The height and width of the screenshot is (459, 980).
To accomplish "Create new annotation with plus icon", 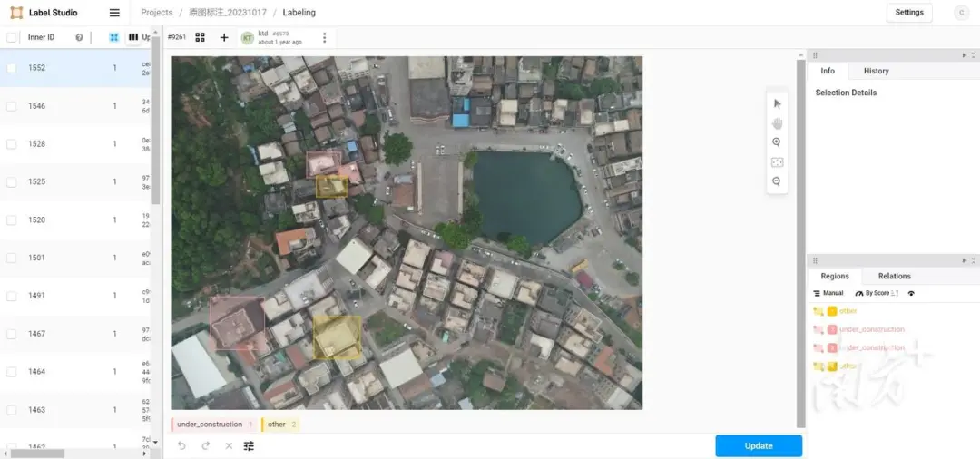I will point(224,37).
